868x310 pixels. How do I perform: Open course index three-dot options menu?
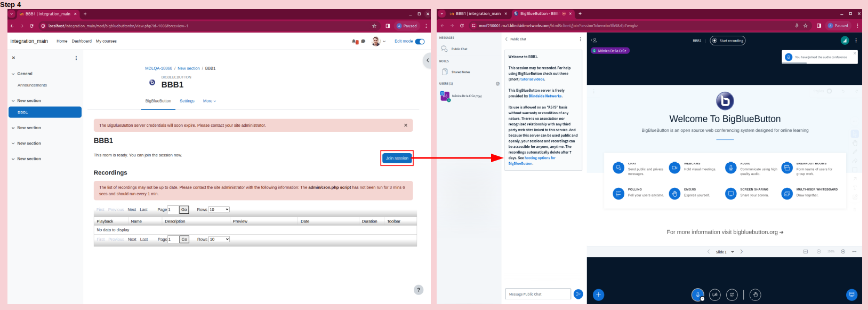click(76, 58)
